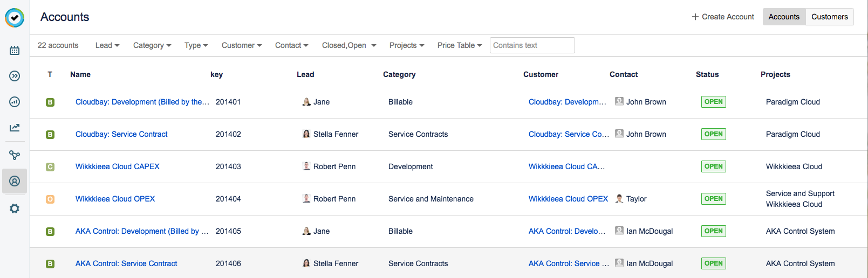This screenshot has width=868, height=278.
Task: Click the Name column header
Action: (x=80, y=74)
